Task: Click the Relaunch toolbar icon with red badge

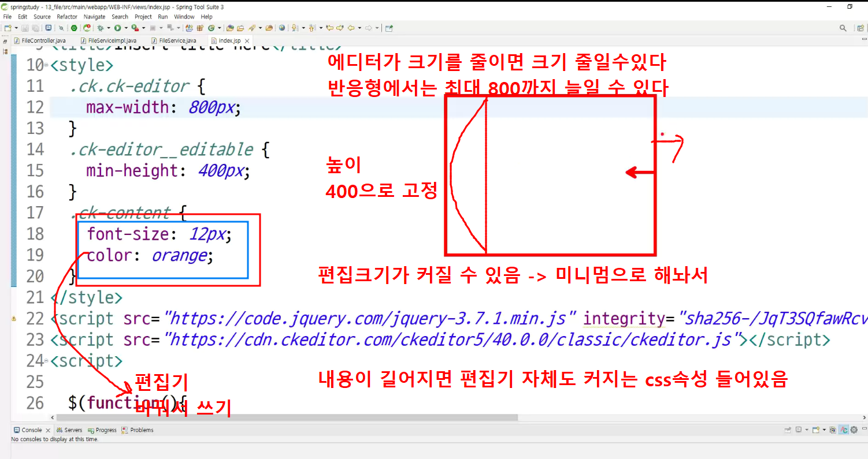Action: [87, 28]
